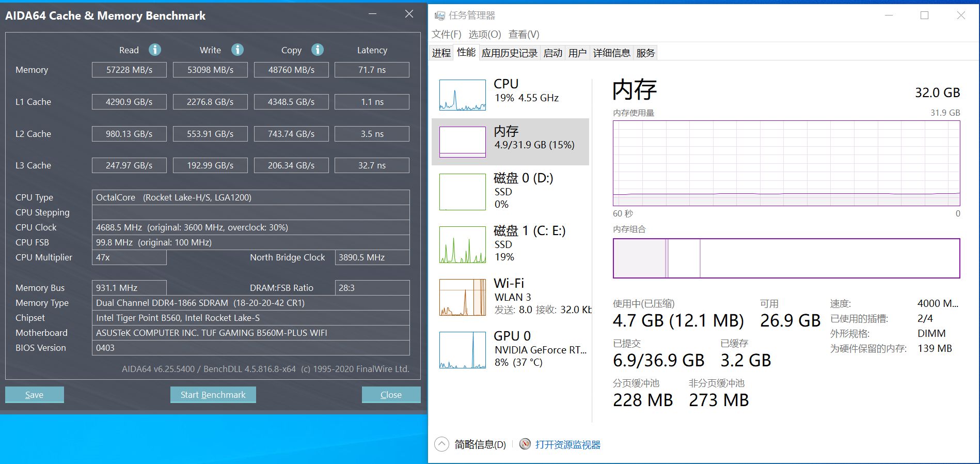Viewport: 980px width, 464px height.
Task: Click the empty CPU Stepping field
Action: point(251,212)
